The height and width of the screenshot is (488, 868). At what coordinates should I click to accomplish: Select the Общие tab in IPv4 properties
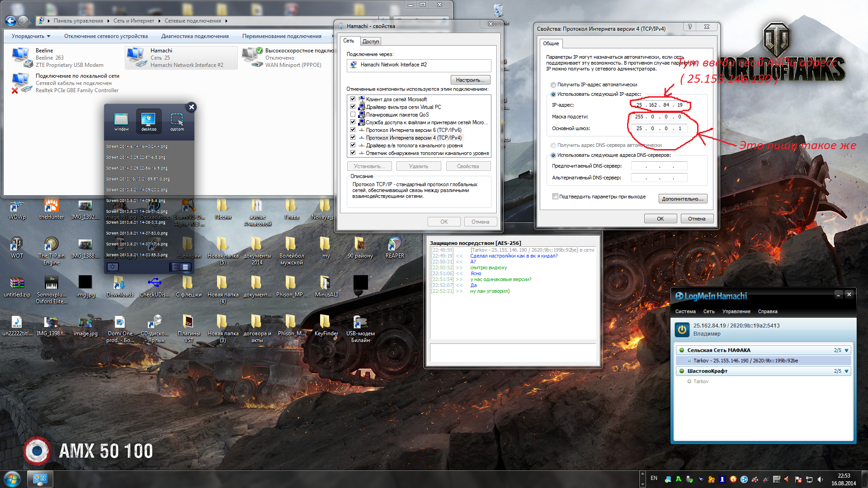click(x=551, y=43)
